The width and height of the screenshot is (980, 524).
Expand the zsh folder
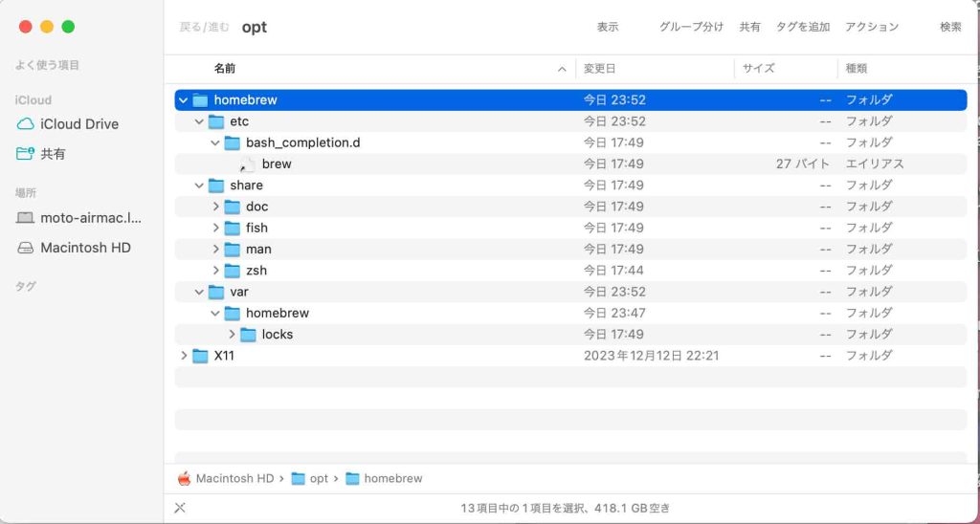pyautogui.click(x=215, y=271)
